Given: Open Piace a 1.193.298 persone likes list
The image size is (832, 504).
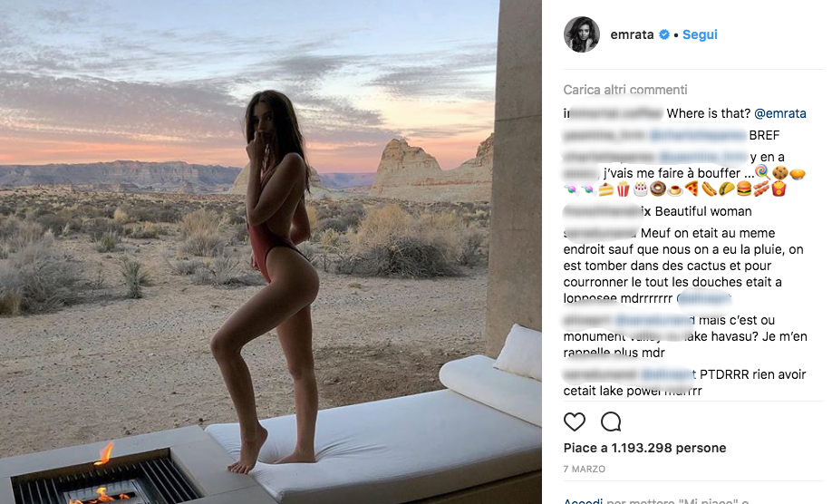Looking at the screenshot, I should pos(644,448).
